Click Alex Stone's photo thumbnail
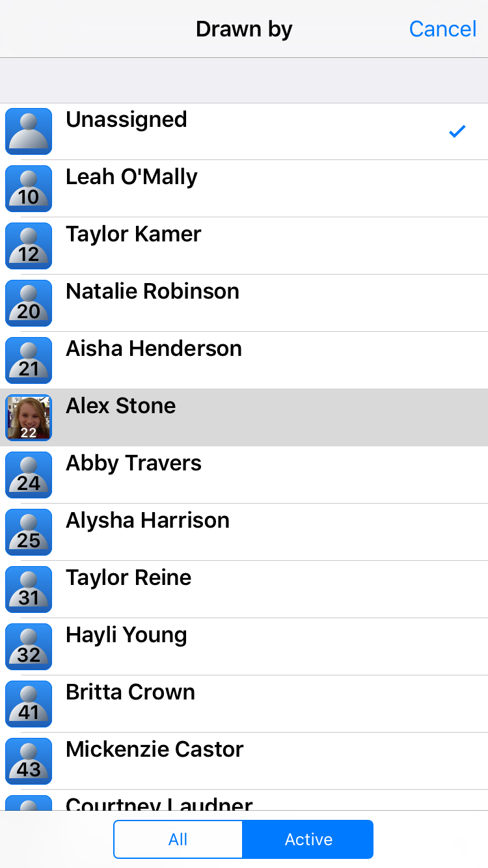The width and height of the screenshot is (488, 868). [29, 418]
